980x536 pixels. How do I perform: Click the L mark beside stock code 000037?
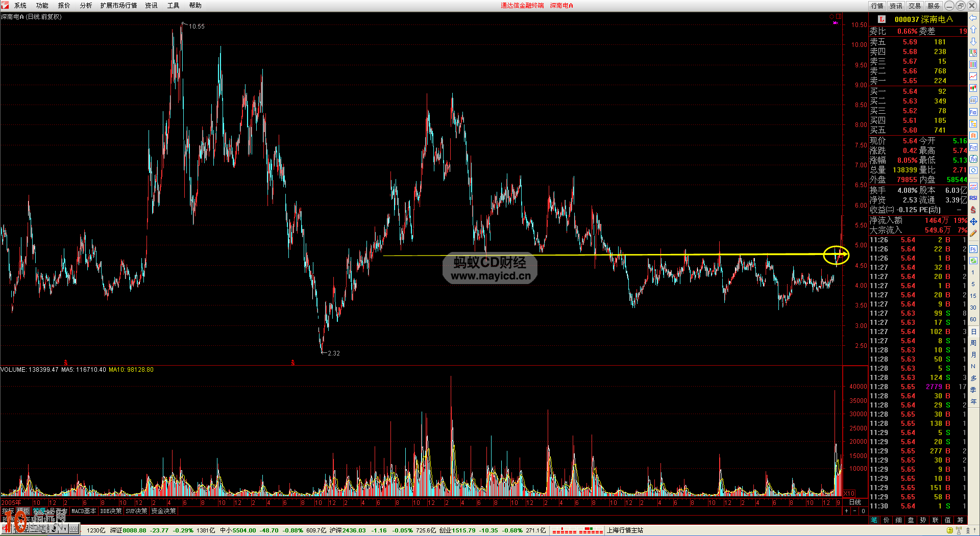tap(881, 19)
